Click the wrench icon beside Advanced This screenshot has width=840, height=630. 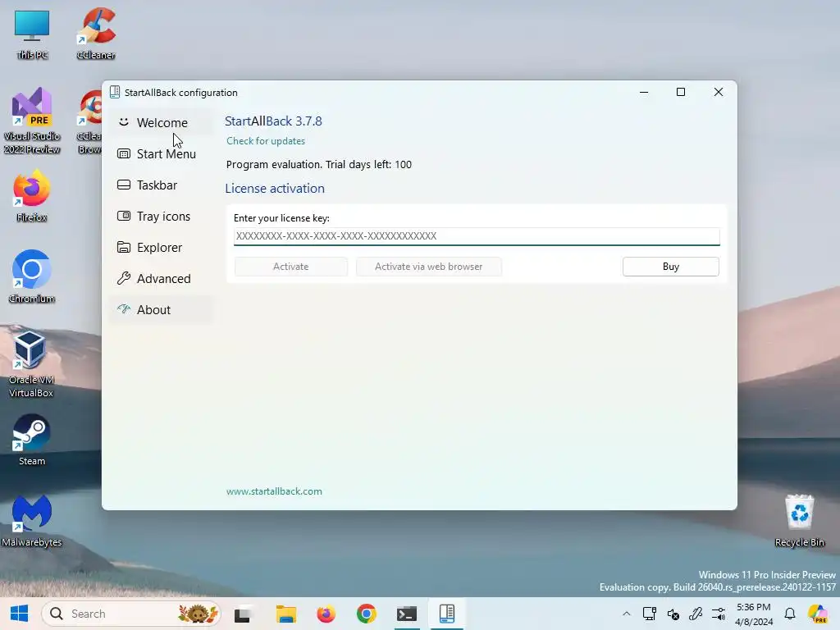point(124,278)
